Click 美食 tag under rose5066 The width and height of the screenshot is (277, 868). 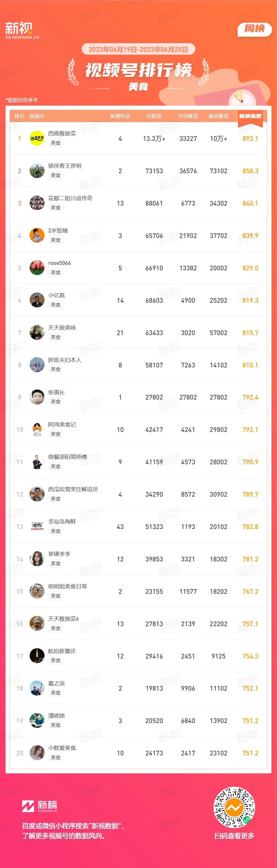click(56, 272)
